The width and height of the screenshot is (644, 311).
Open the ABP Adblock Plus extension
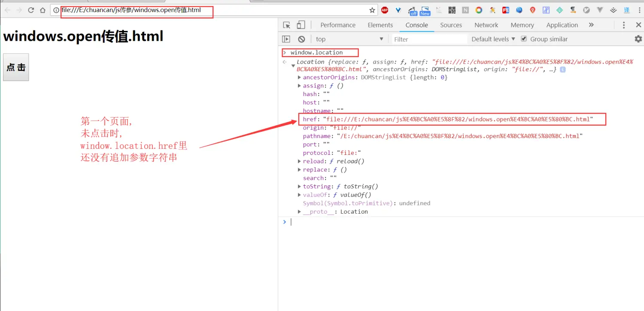pyautogui.click(x=385, y=10)
